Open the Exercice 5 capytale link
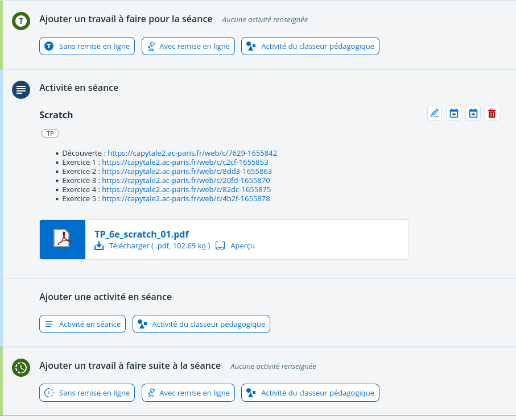Image resolution: width=516 pixels, height=420 pixels. pyautogui.click(x=186, y=199)
